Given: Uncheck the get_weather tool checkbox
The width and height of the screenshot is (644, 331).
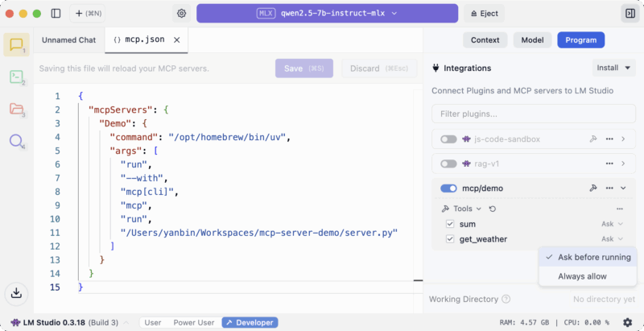Looking at the screenshot, I should tap(451, 239).
